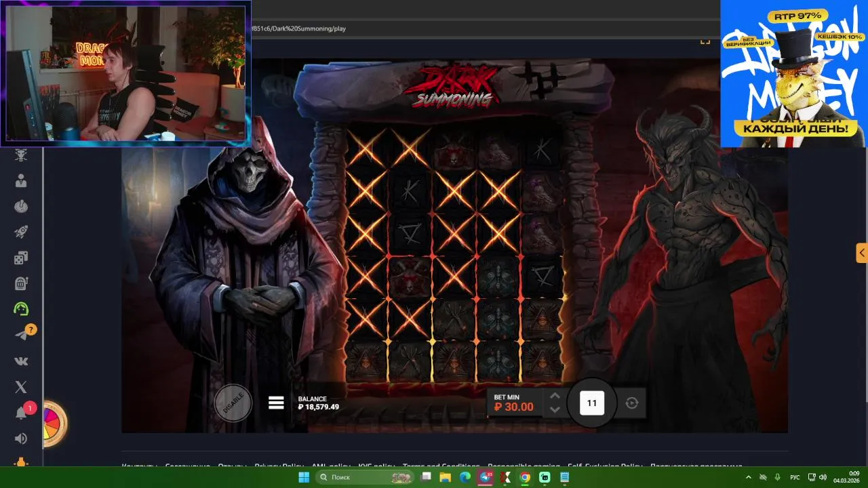Image resolution: width=868 pixels, height=488 pixels.
Task: Switch the РУС keyboard language indicator
Action: pyautogui.click(x=795, y=477)
